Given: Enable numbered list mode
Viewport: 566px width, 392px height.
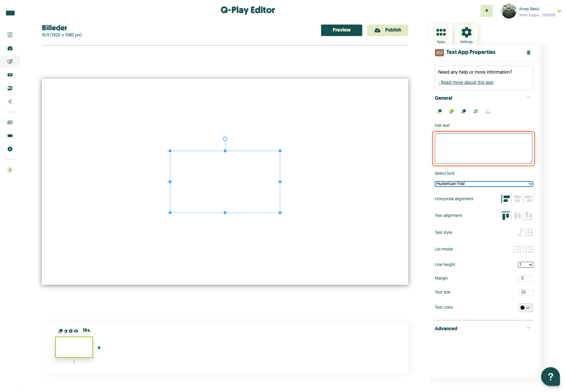Looking at the screenshot, I should [529, 249].
